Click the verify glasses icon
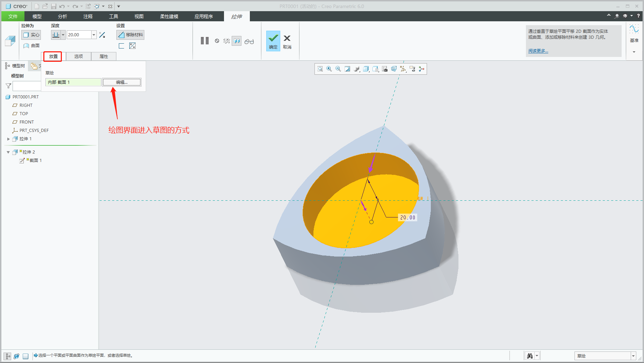Image resolution: width=644 pixels, height=363 pixels. 249,41
